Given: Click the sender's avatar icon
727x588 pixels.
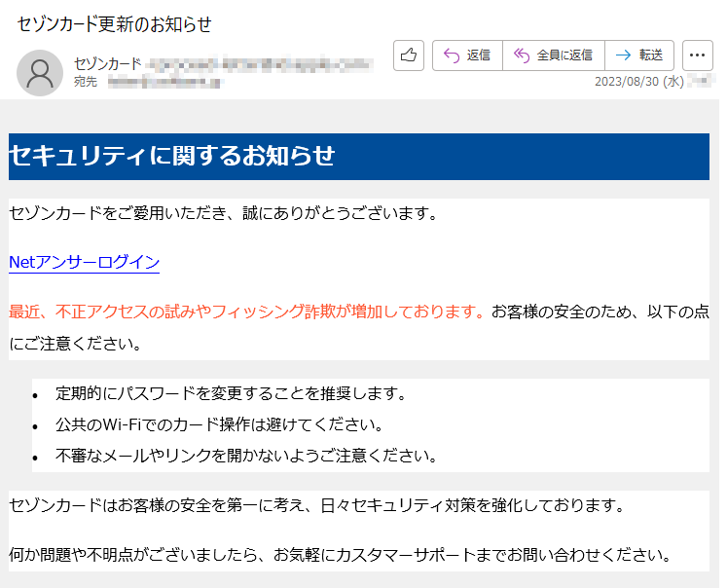Looking at the screenshot, I should (x=40, y=73).
